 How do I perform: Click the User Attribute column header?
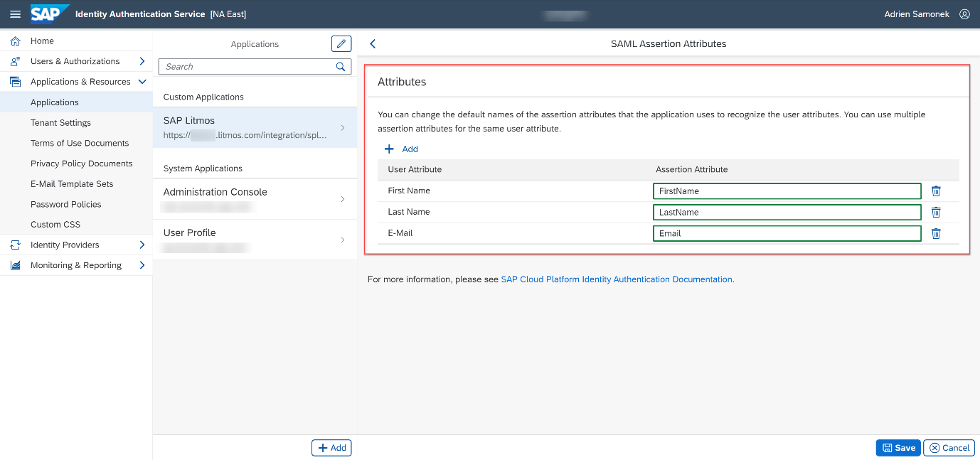click(415, 170)
